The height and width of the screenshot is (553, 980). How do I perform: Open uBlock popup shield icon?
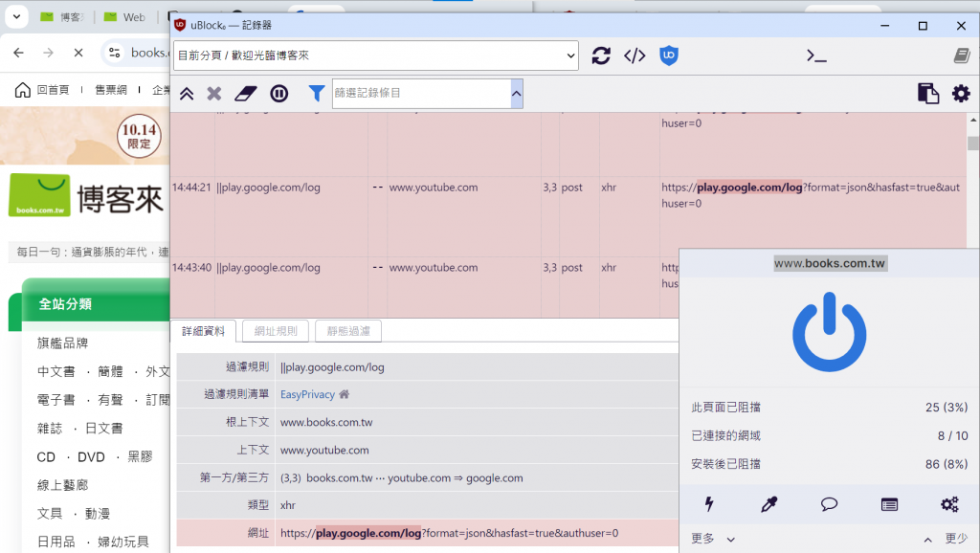point(669,55)
